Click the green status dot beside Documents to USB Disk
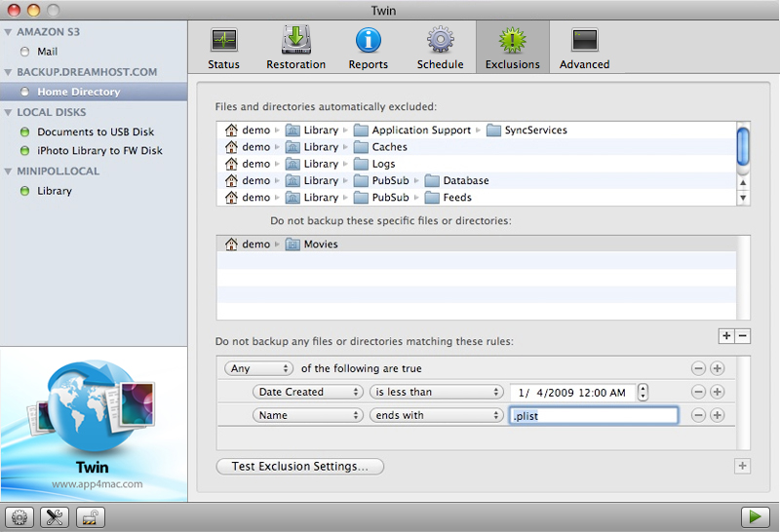780x532 pixels. point(24,132)
